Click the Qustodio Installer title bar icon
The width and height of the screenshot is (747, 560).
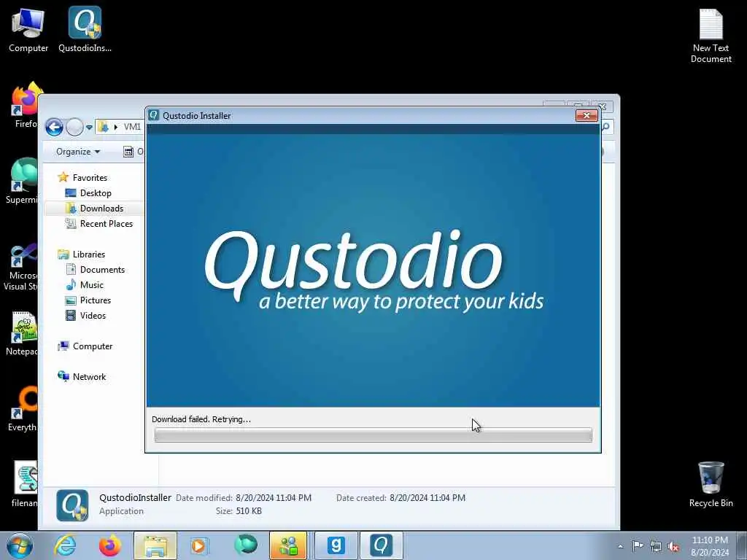click(153, 115)
